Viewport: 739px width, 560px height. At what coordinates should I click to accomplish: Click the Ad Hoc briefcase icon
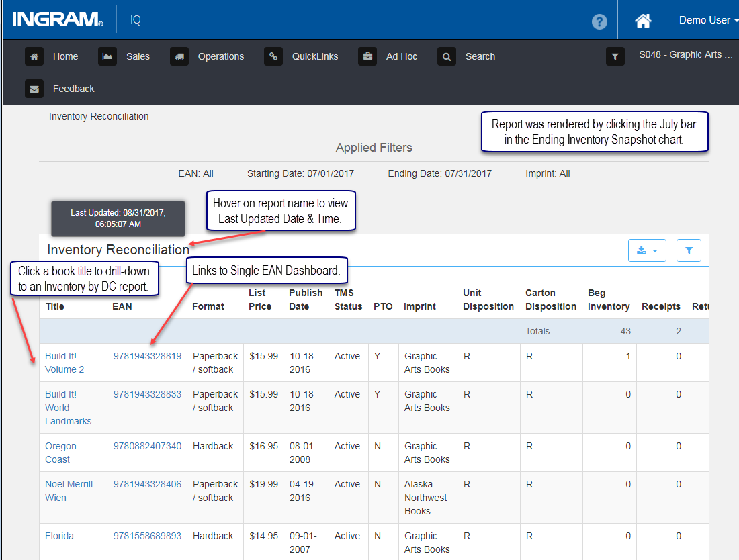click(367, 56)
